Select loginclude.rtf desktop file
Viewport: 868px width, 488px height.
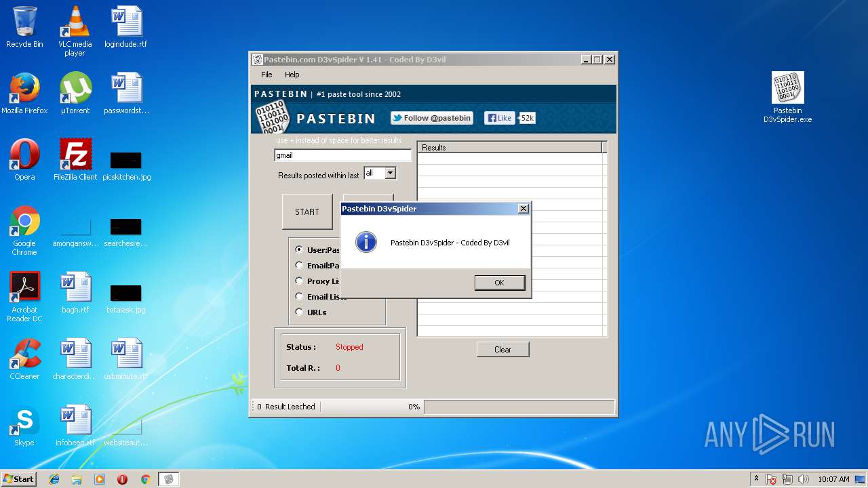(126, 27)
